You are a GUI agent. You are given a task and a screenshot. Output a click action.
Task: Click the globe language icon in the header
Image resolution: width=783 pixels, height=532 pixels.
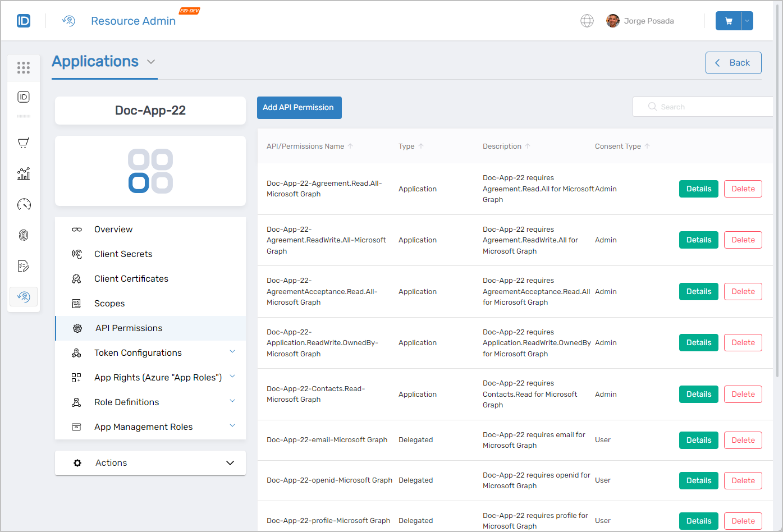coord(587,21)
